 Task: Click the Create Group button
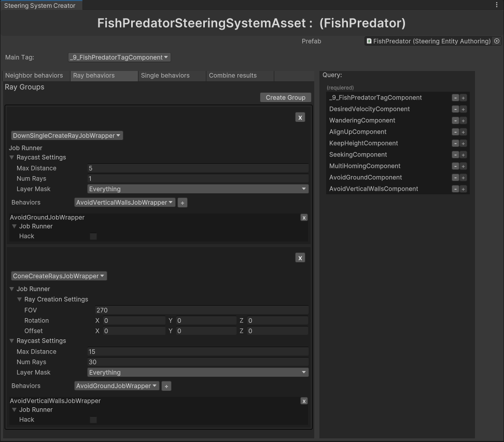(x=285, y=97)
